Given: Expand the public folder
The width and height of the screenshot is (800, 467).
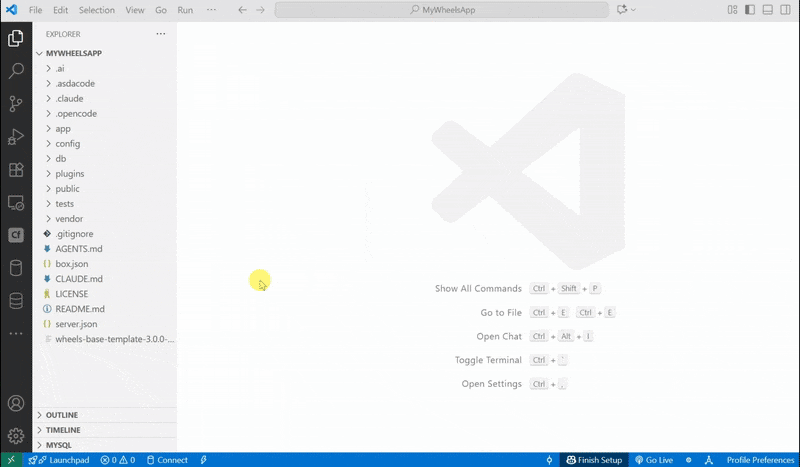Looking at the screenshot, I should tap(105, 189).
